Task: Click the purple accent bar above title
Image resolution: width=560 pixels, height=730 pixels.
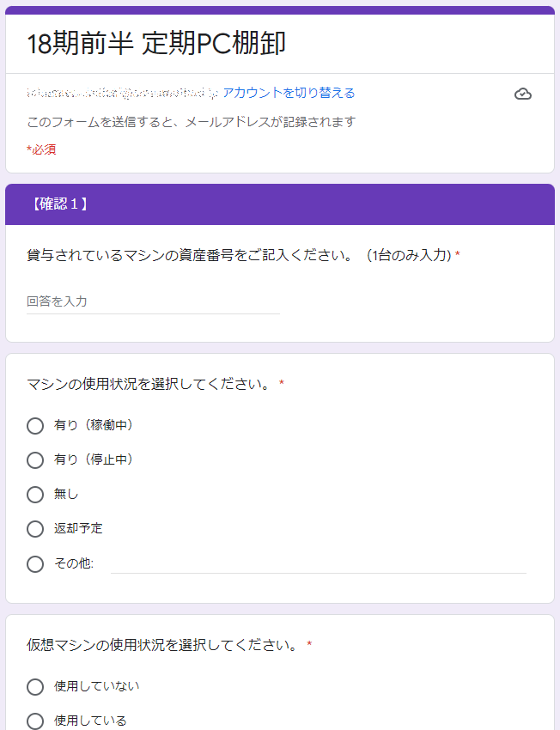Action: point(280,9)
